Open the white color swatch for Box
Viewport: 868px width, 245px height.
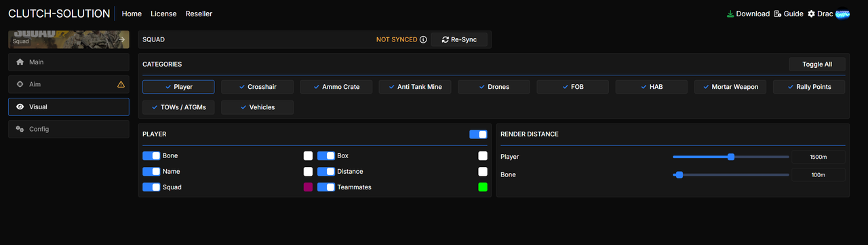pos(483,156)
